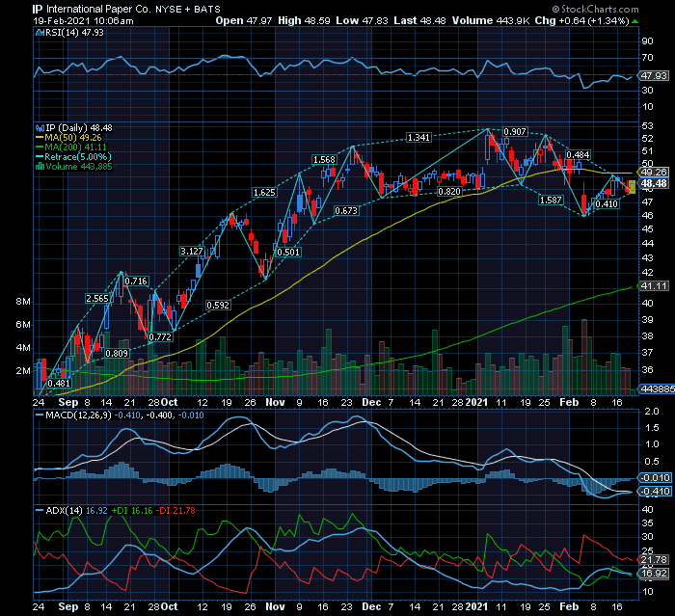
Task: Click the ADX(14) legend line marker
Action: 40,511
